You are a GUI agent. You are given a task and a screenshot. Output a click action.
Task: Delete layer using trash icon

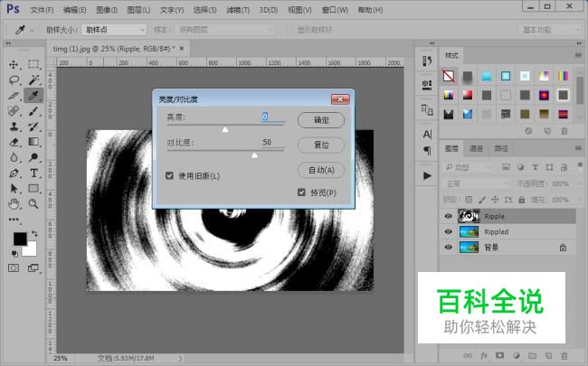pyautogui.click(x=564, y=355)
